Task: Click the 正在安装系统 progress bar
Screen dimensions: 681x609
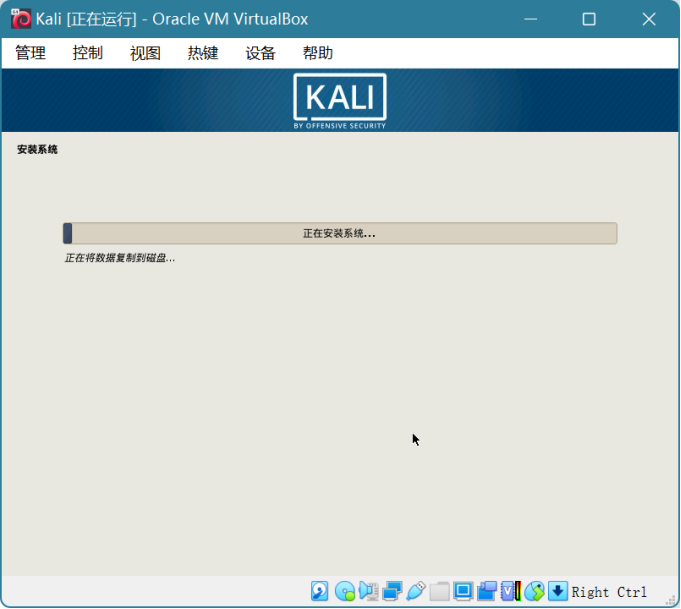Action: coord(340,233)
